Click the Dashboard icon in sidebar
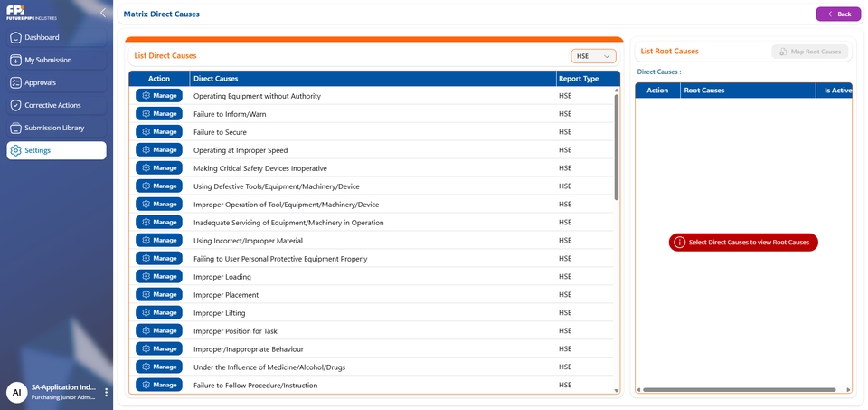This screenshot has width=868, height=410. pyautogui.click(x=15, y=38)
